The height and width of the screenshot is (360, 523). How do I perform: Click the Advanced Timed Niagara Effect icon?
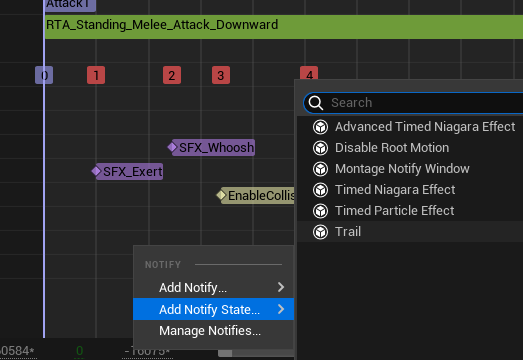tap(321, 127)
